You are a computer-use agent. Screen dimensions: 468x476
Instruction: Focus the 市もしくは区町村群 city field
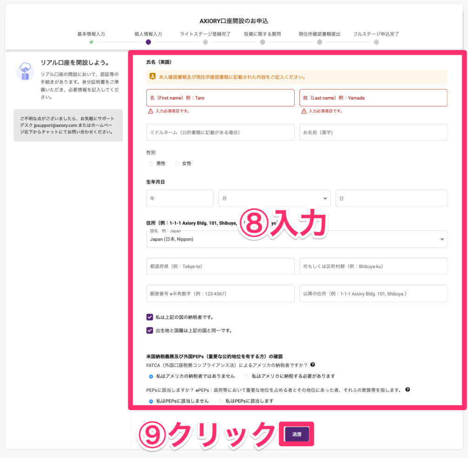tap(373, 266)
